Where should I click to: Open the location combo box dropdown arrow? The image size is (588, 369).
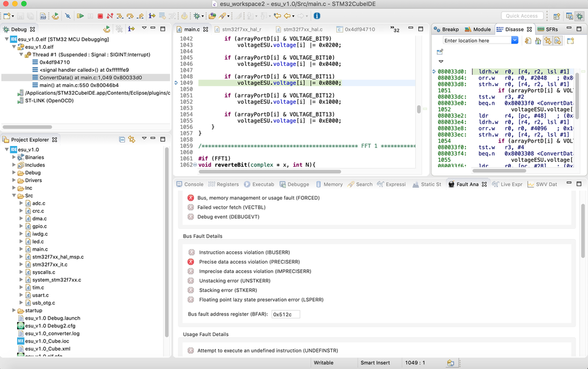pos(515,40)
